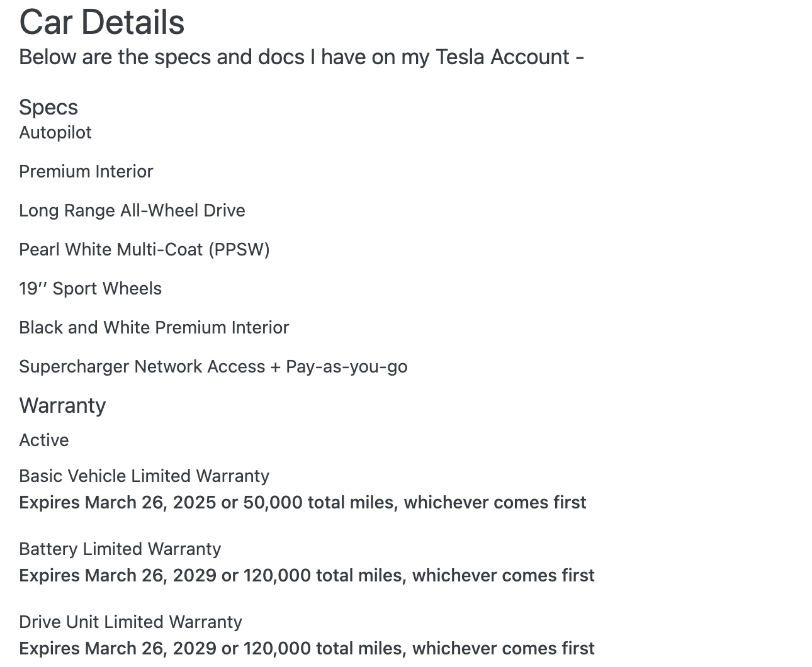This screenshot has width=812, height=667.
Task: Click the "Autopilot" spec line
Action: (x=55, y=133)
